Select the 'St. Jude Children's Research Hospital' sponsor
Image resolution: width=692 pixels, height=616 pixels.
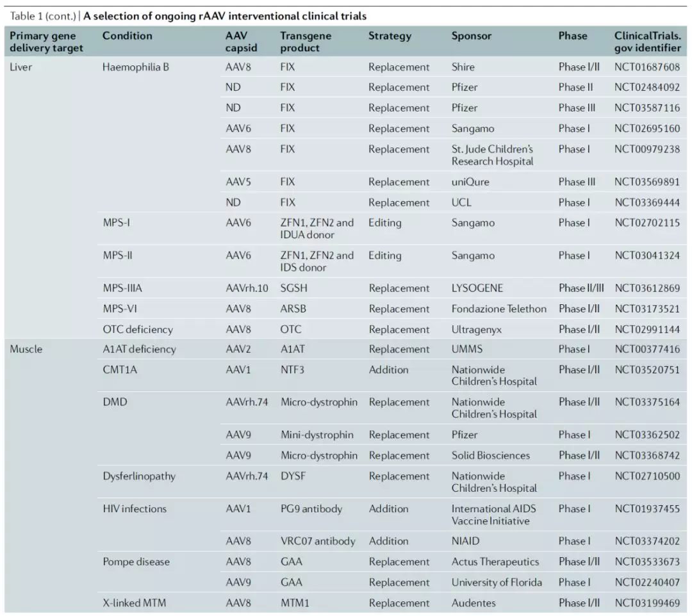[x=492, y=155]
